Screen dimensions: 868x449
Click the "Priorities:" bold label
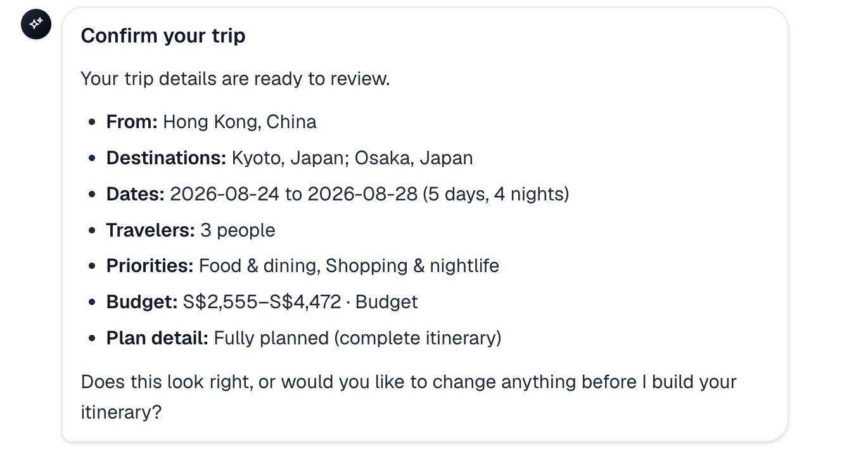pyautogui.click(x=150, y=266)
